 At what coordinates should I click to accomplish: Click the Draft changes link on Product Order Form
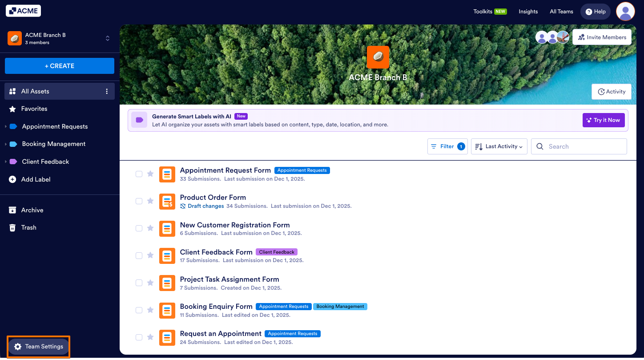coord(202,206)
